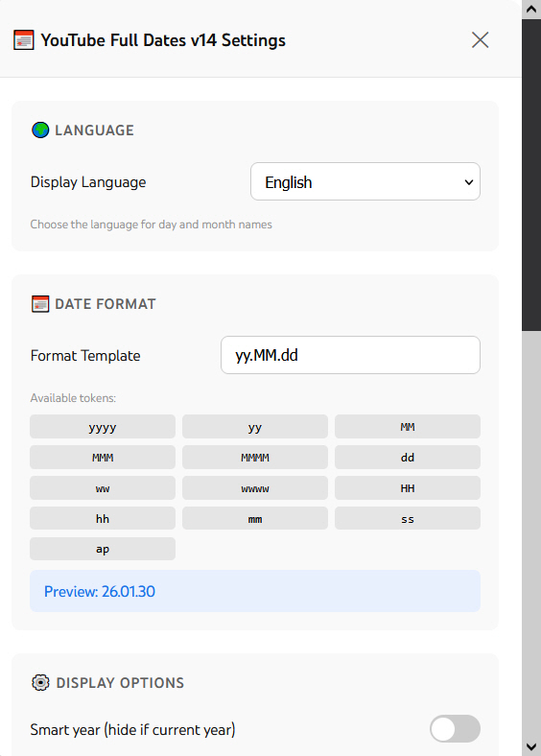Insert the HH 24-hour token
This screenshot has height=756, width=541.
coord(408,488)
